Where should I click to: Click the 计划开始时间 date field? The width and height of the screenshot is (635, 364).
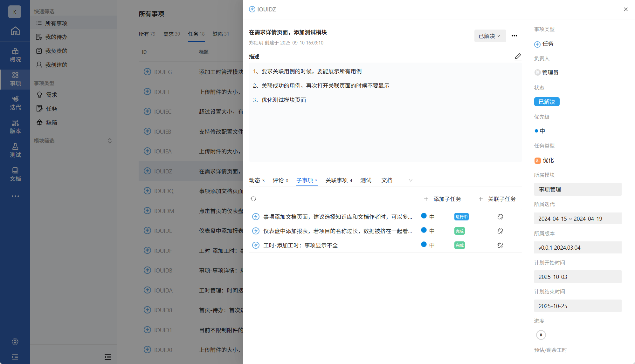[577, 277]
